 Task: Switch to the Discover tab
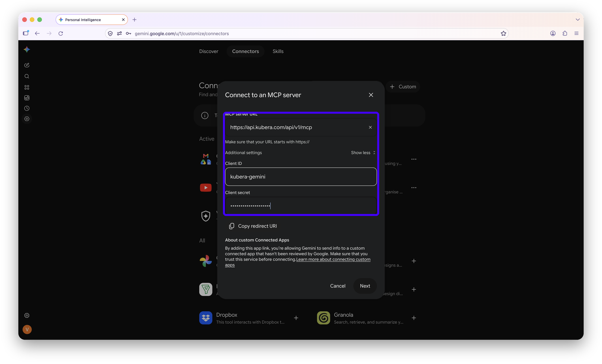point(209,51)
